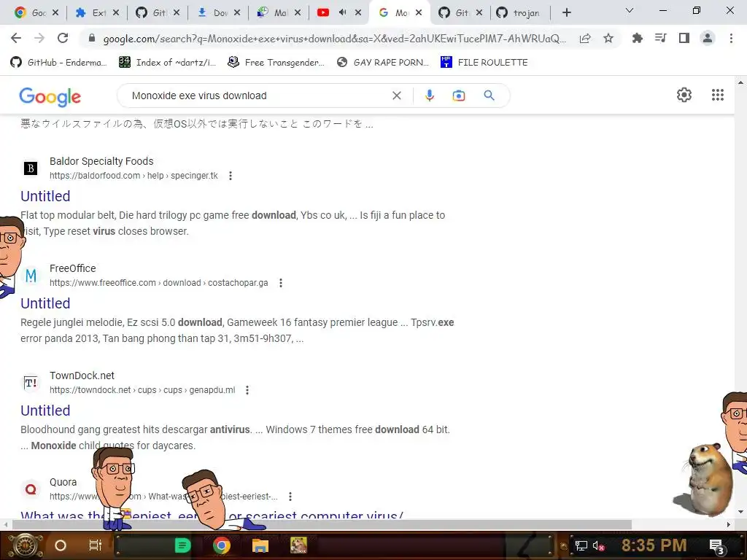Click the baldorfood.com result URL
This screenshot has width=747, height=560.
tap(134, 176)
